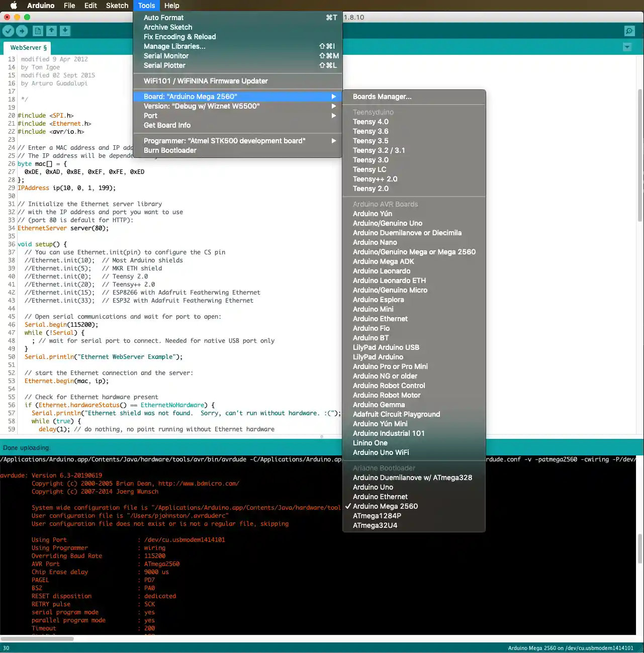644x653 pixels.
Task: Select Teensy 4.0 as the board
Action: pos(371,121)
